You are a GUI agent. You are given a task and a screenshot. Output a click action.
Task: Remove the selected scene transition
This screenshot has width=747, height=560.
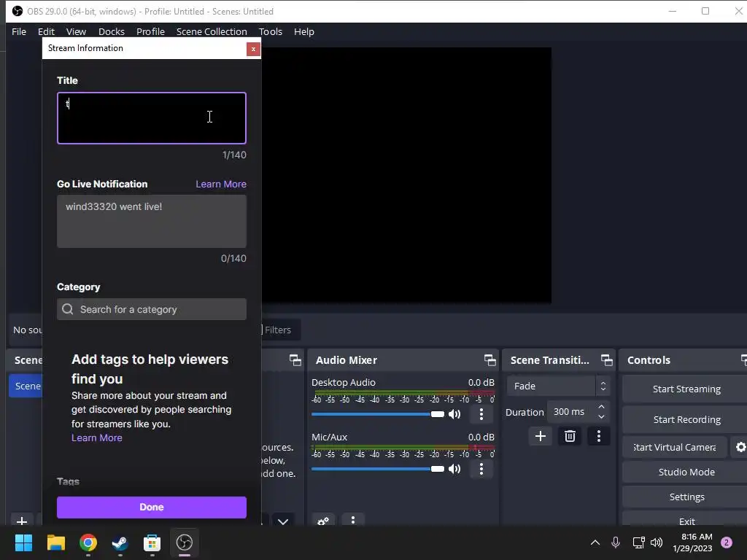pyautogui.click(x=570, y=436)
